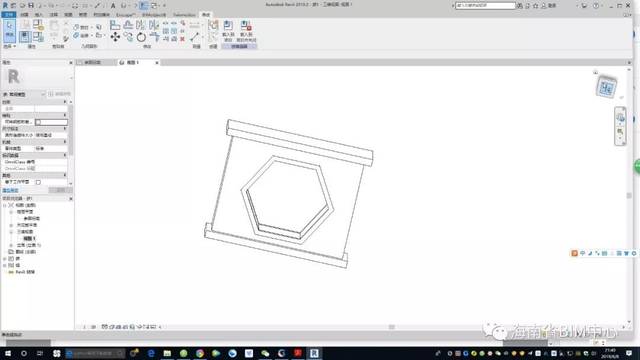Click Save in quick access toolbar
Screen dimensions: 640x360
pyautogui.click(x=31, y=5)
